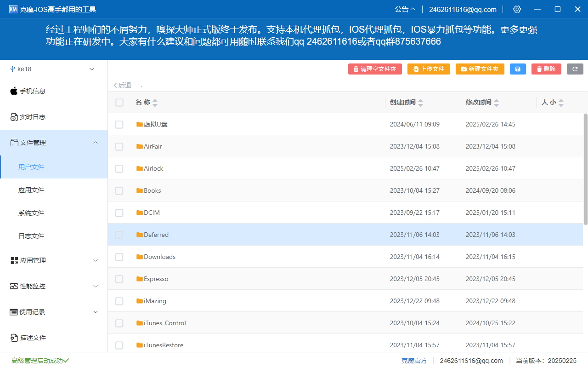The image size is (588, 368).
Task: Click the Apple icon beside 手机信息
Action: pyautogui.click(x=14, y=91)
